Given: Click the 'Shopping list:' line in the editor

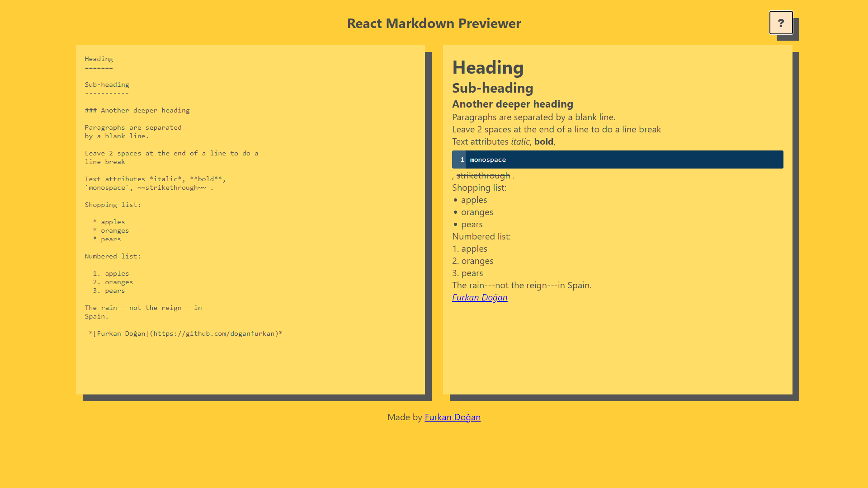Looking at the screenshot, I should pyautogui.click(x=113, y=205).
